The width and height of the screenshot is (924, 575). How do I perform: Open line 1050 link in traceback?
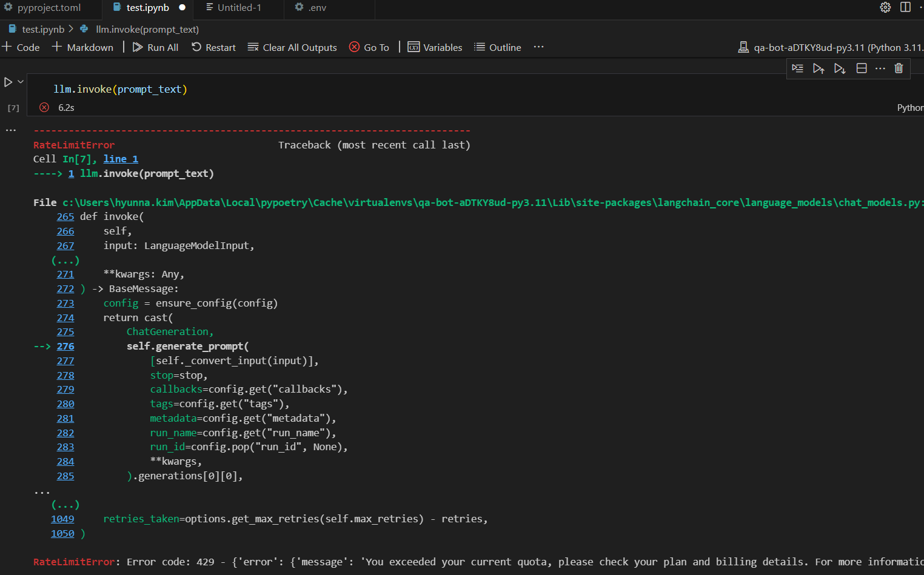point(62,533)
